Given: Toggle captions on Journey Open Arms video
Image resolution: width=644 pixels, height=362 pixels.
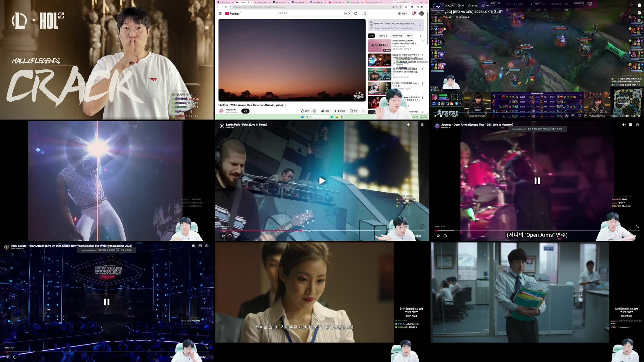Looking at the screenshot, I should point(631,125).
